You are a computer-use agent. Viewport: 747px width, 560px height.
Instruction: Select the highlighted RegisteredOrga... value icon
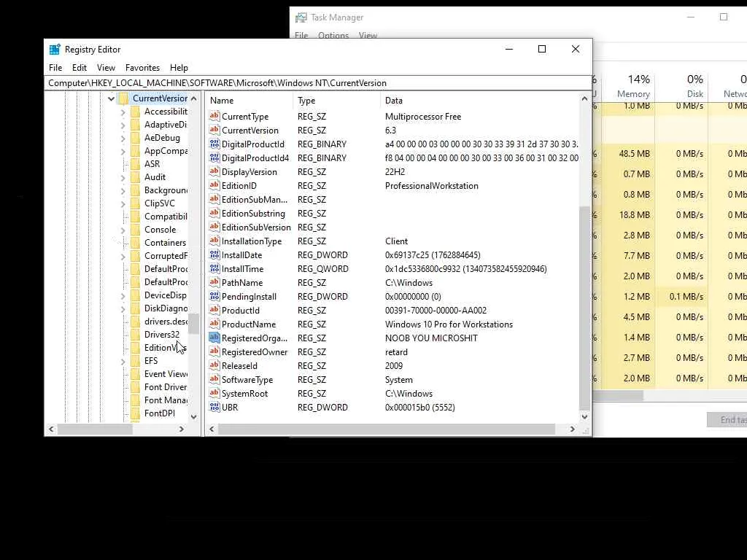click(214, 338)
